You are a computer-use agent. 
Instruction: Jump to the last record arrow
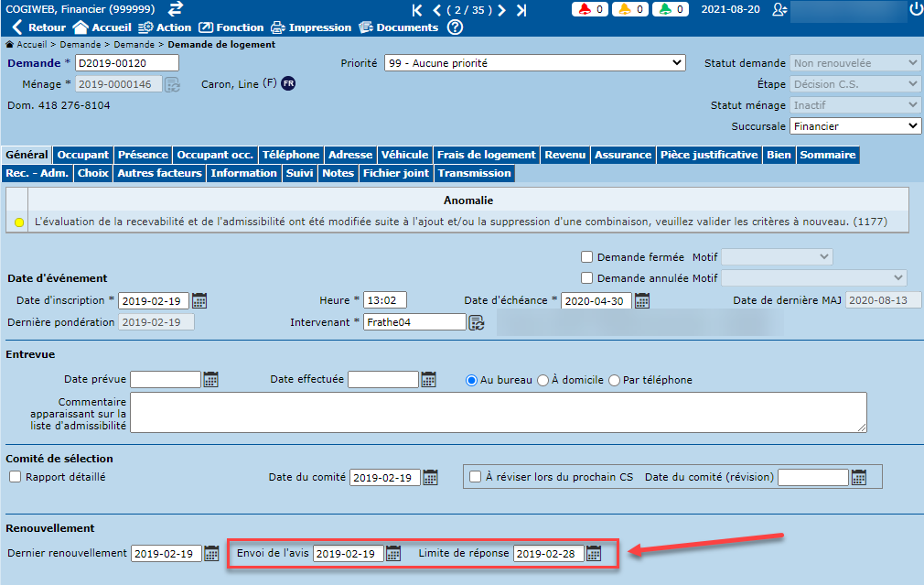[521, 10]
